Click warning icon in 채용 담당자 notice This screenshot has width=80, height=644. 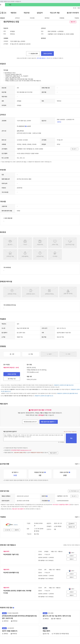(30, 410)
